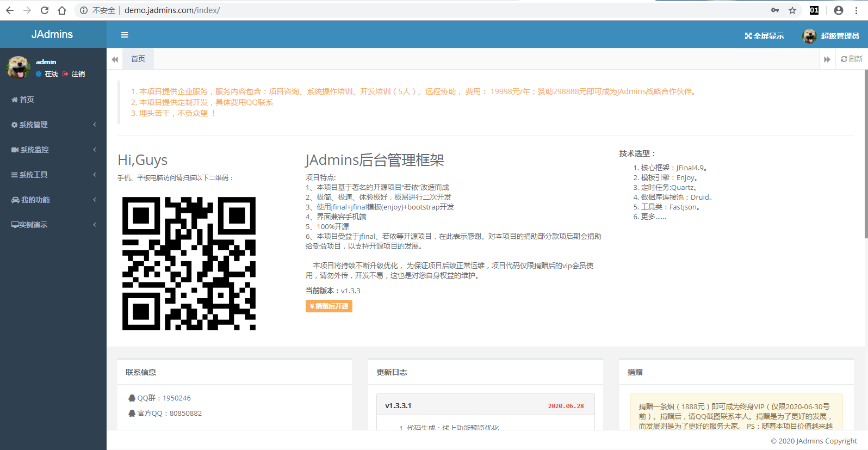Bookmark the page with star icon
The width and height of the screenshot is (868, 450).
point(792,10)
